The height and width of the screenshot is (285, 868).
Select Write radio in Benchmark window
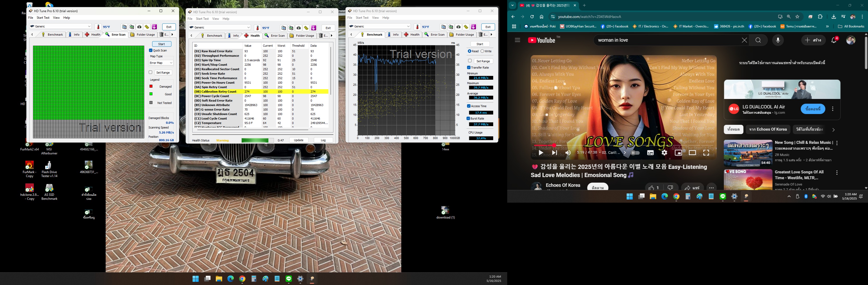[482, 51]
